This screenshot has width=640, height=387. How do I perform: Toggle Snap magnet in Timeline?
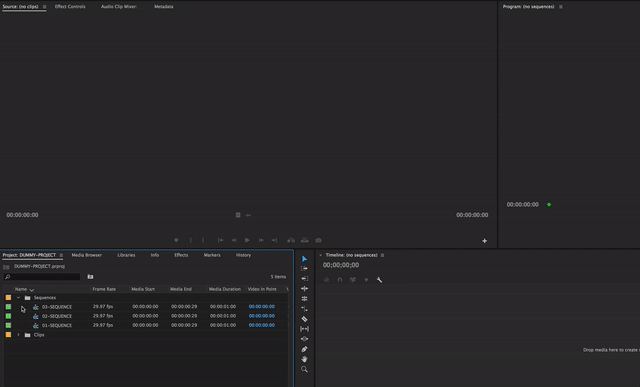click(x=340, y=280)
